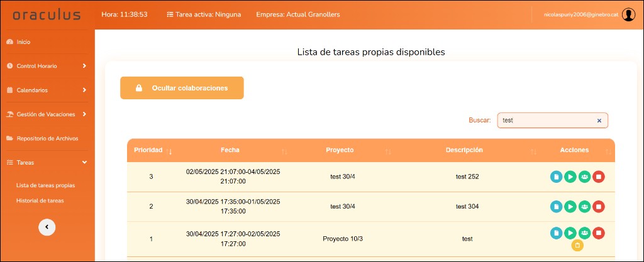Collapse the Tareas menu
Screen dimensions: 644x262
(x=47, y=162)
